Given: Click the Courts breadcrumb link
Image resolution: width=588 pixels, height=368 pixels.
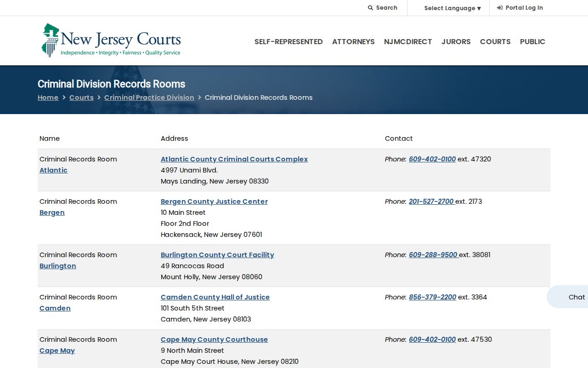Looking at the screenshot, I should click(81, 98).
